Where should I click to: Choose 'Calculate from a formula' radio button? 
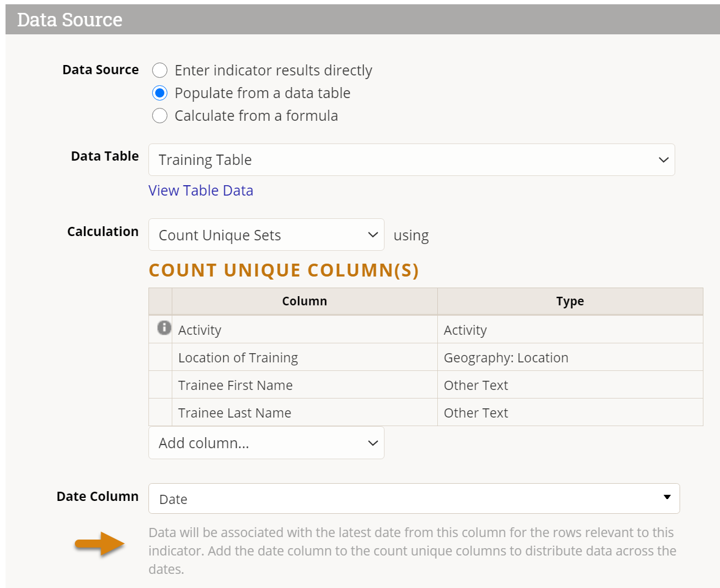tap(159, 116)
